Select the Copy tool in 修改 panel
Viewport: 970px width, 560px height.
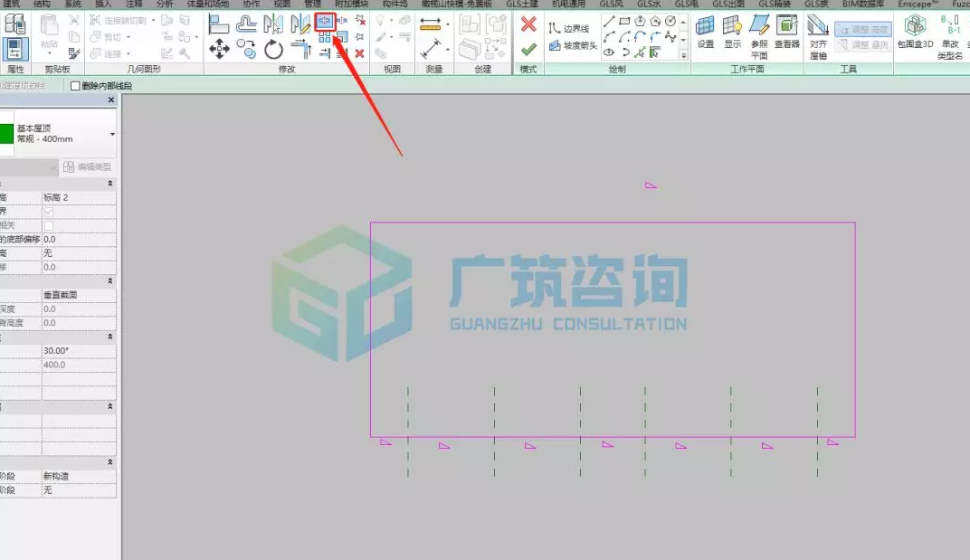(246, 49)
